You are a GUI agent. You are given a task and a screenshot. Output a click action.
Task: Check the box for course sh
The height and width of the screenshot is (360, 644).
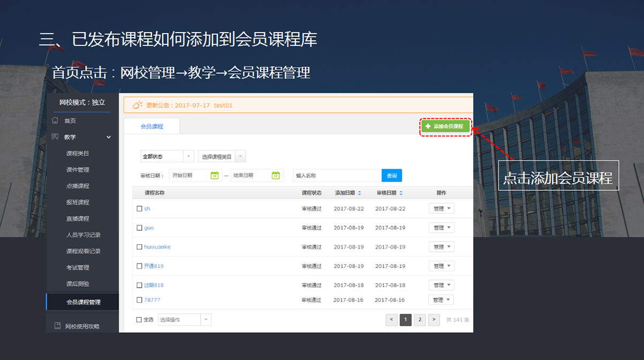pyautogui.click(x=139, y=208)
